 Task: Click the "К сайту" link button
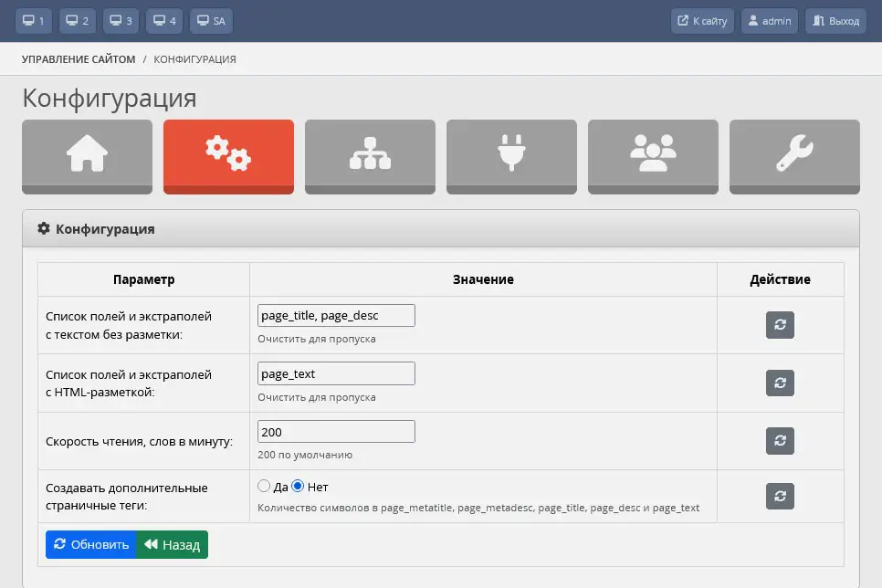coord(702,21)
